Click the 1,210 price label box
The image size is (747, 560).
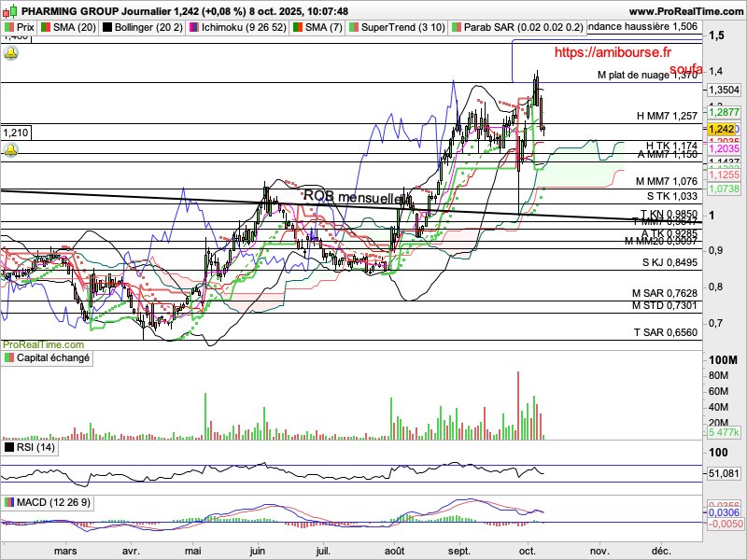click(16, 133)
